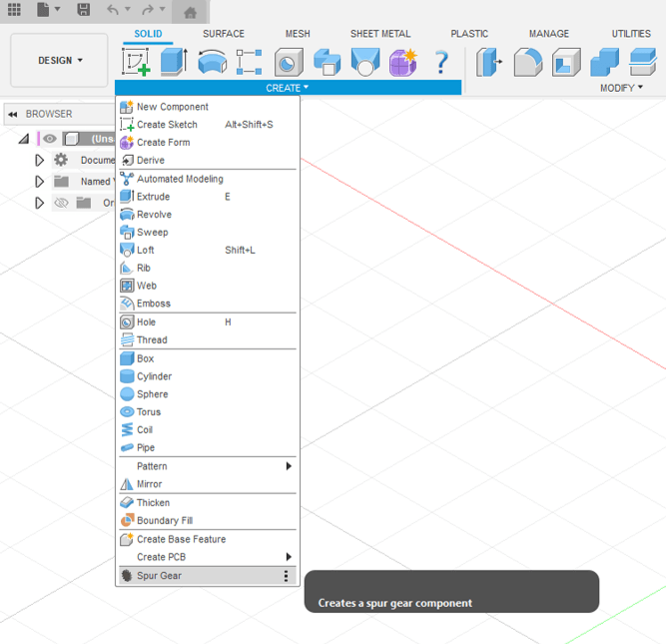Open the Data Panel grid icon
Image resolution: width=666 pixels, height=644 pixels.
point(14,10)
